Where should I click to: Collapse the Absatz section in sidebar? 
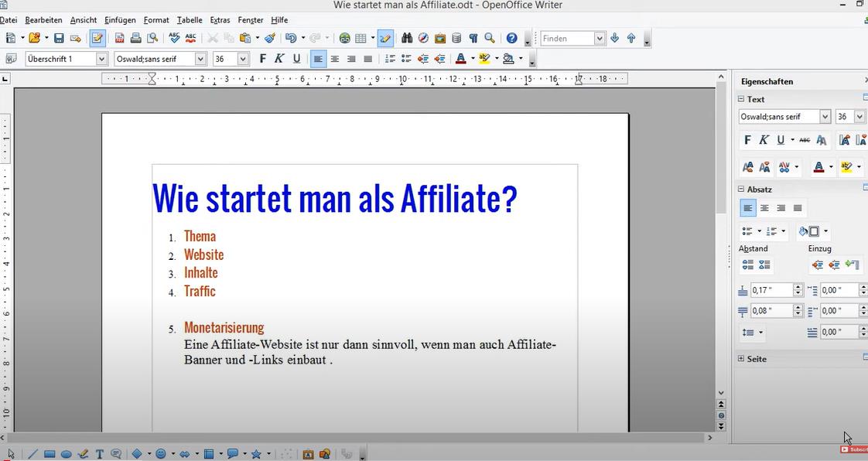(741, 189)
